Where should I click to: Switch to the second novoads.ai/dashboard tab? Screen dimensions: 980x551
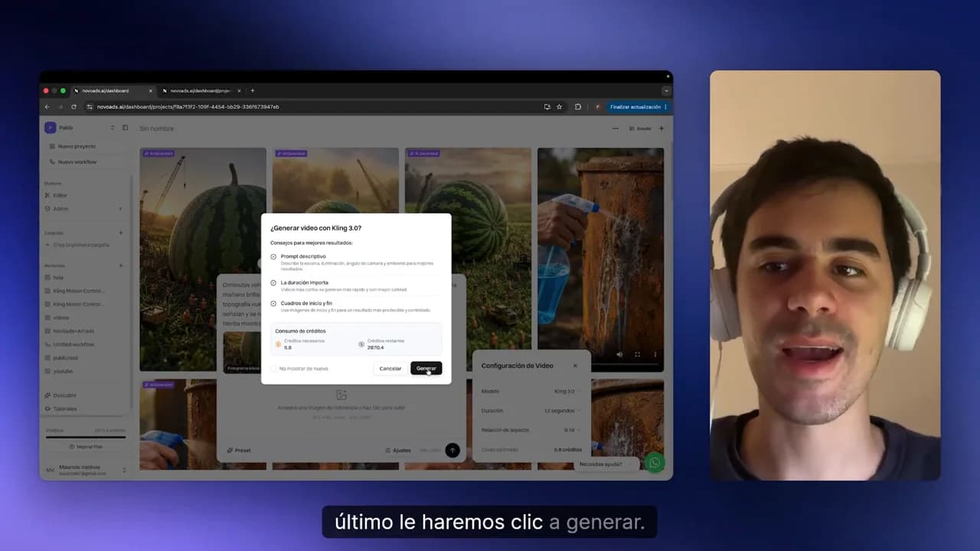click(x=201, y=90)
